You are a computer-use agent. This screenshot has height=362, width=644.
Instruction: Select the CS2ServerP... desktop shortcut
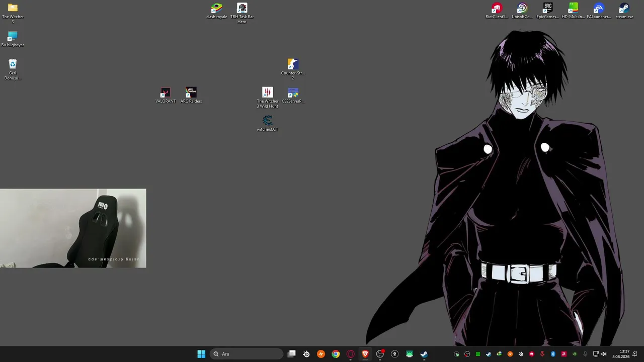[293, 96]
